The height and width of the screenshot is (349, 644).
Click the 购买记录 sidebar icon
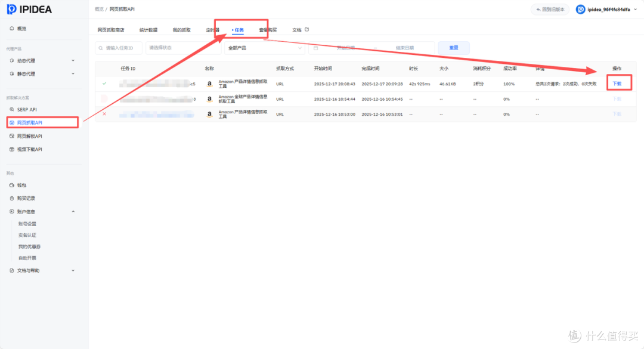11,198
